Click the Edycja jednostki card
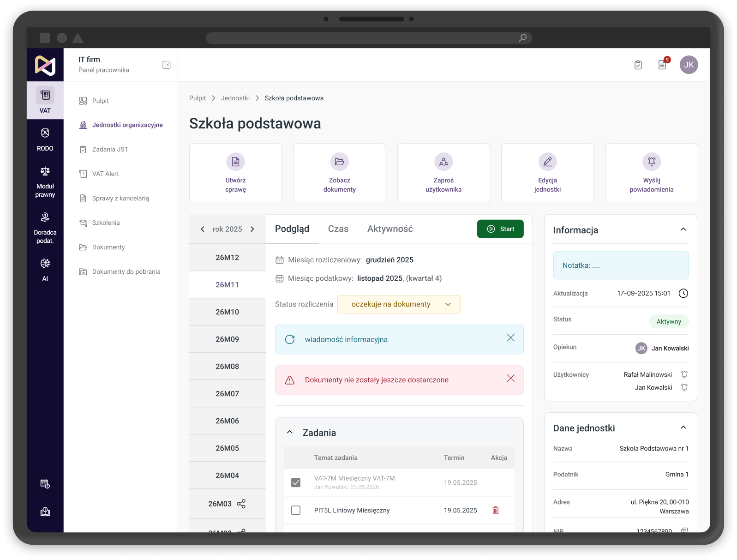Viewport: 737px width, 560px height. coord(547,173)
